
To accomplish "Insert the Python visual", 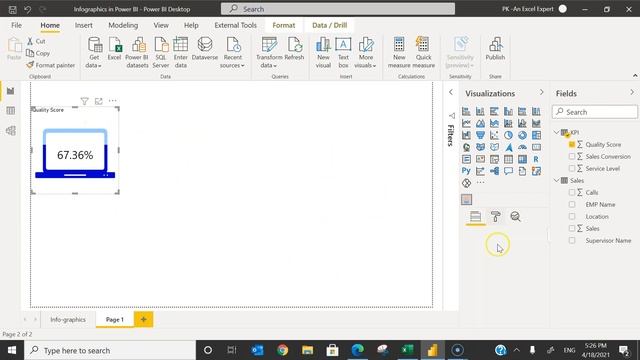I will click(x=466, y=171).
